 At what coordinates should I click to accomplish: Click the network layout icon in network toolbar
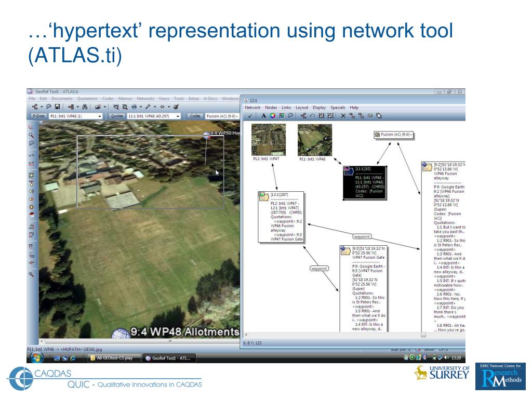[303, 116]
